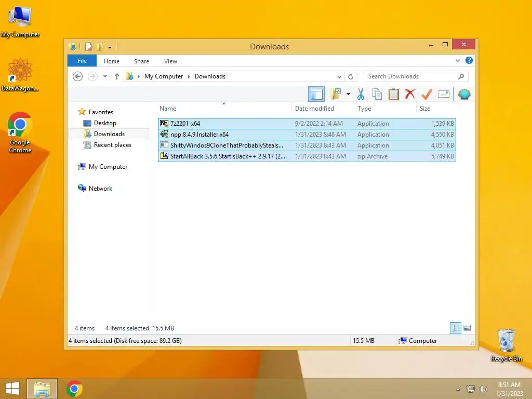Click the 5,749 KB size cell
The width and height of the screenshot is (532, 399).
coord(443,156)
